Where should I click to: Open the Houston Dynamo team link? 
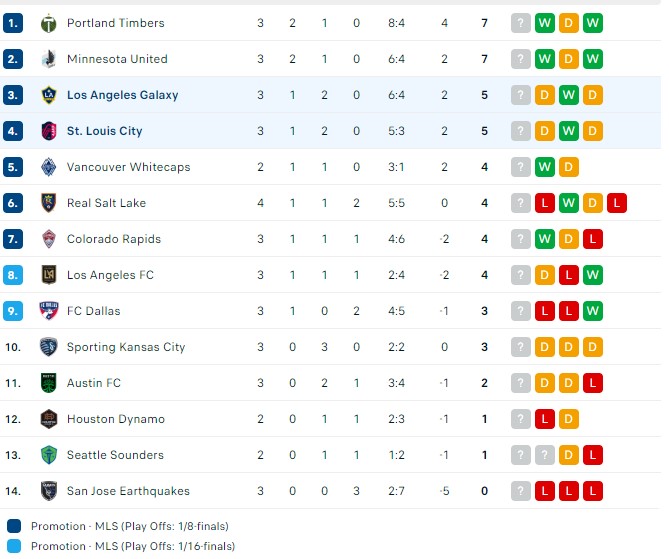click(116, 419)
